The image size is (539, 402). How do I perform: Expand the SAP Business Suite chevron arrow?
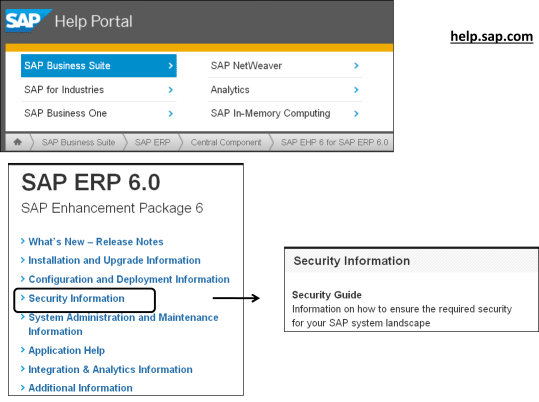(170, 66)
